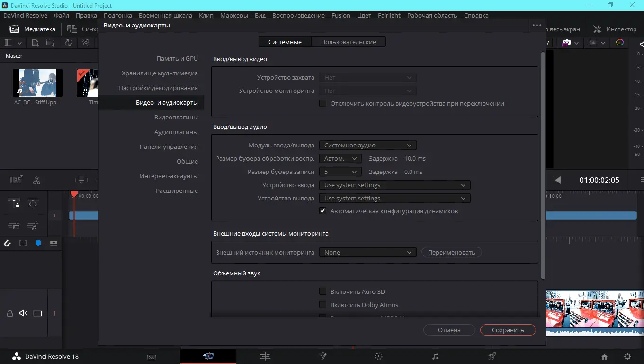Select 'Интернет-аккаунты' settings section
The image size is (644, 364).
(x=169, y=176)
